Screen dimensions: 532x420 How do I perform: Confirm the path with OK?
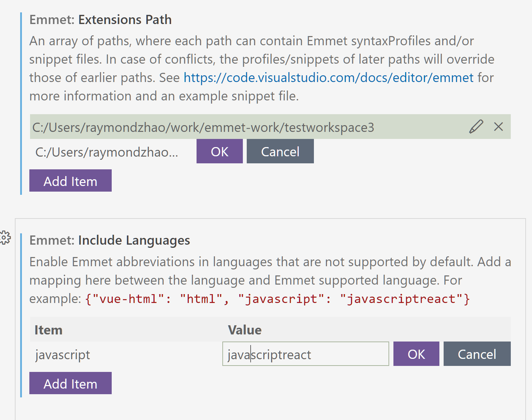(219, 151)
